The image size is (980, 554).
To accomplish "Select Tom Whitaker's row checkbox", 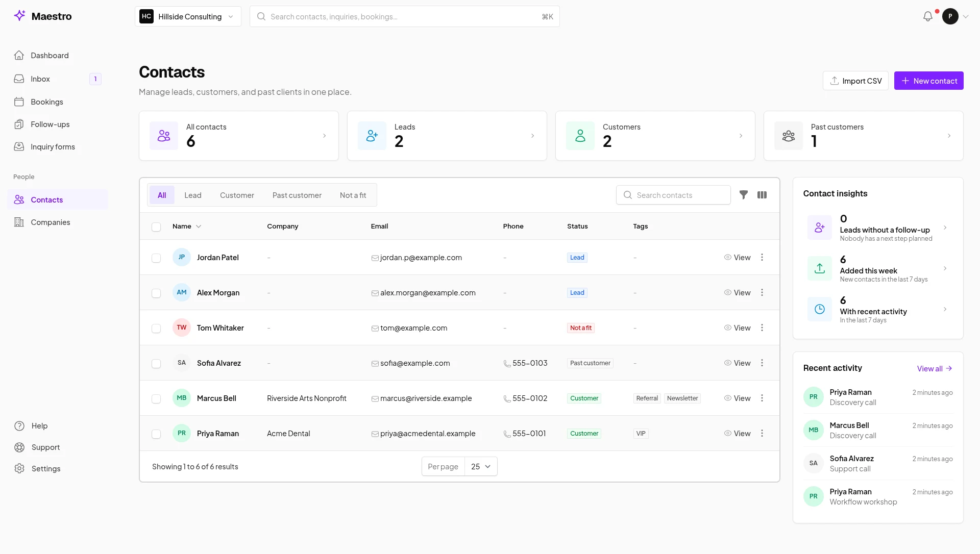I will tap(156, 329).
